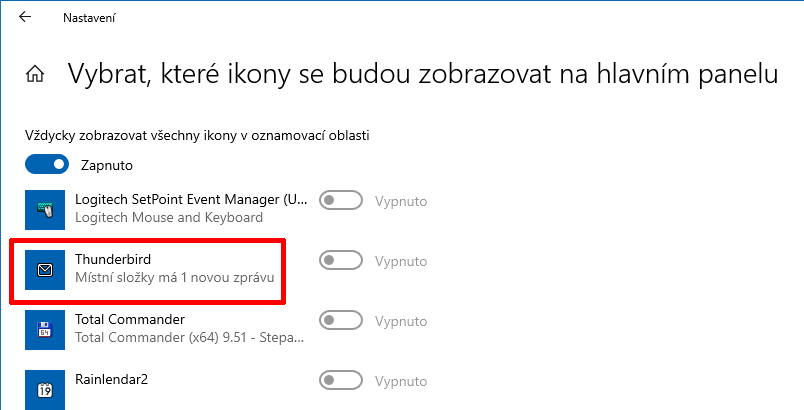Click the Nastavení window title
The height and width of the screenshot is (410, 804).
[87, 18]
